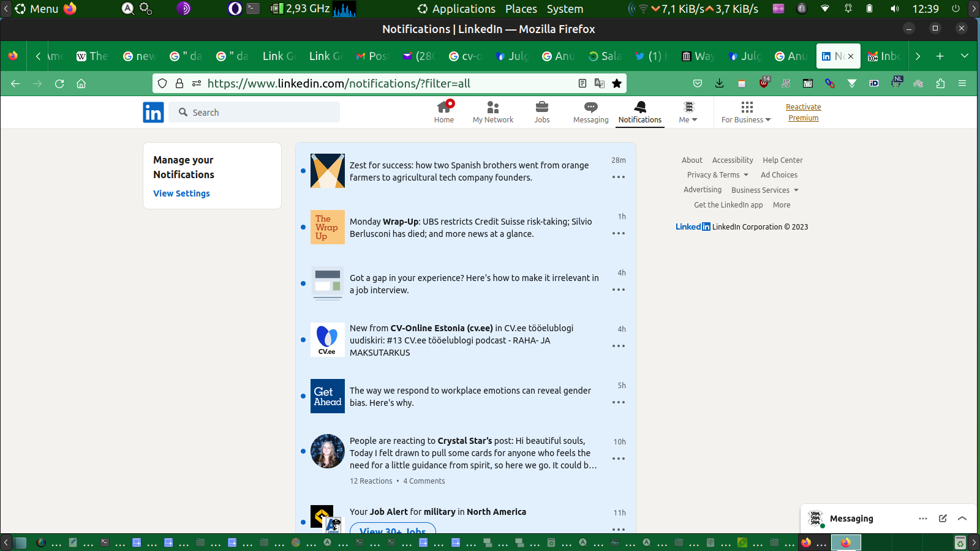
Task: Open the LinkedIn Home feed icon
Action: coord(444,108)
